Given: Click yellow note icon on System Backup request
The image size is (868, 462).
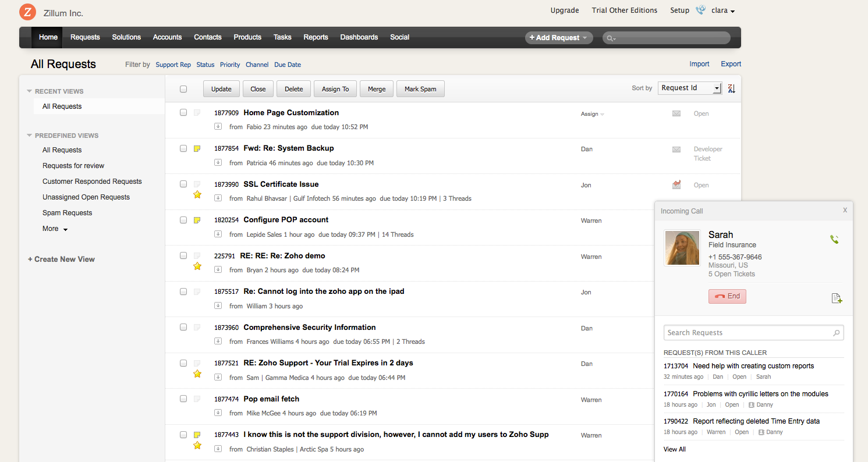Looking at the screenshot, I should (x=197, y=149).
